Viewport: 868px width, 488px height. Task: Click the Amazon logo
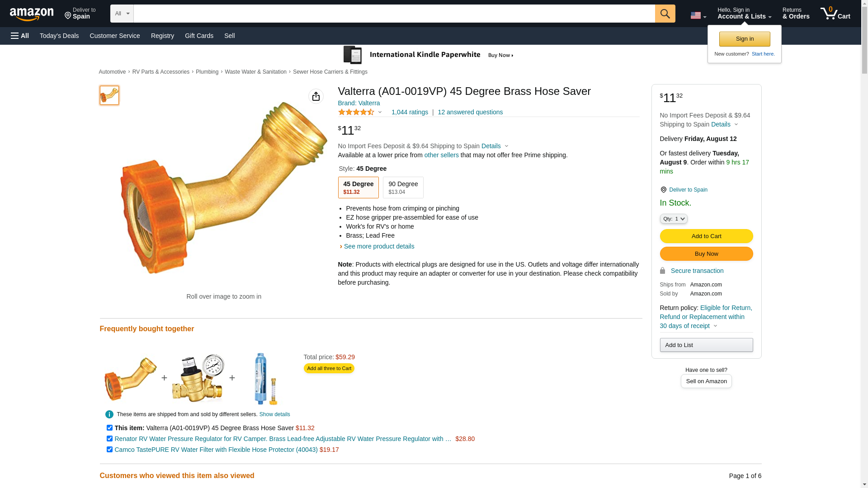(32, 14)
